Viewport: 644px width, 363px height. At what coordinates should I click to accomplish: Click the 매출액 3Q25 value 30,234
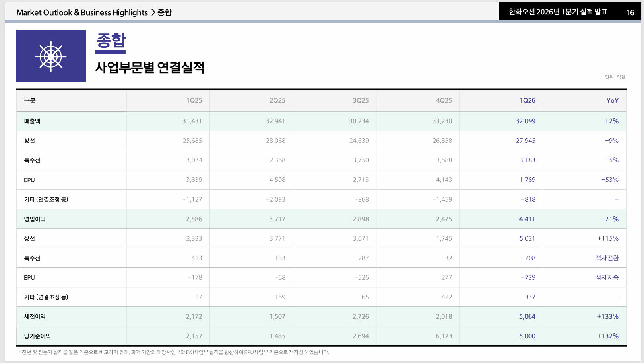click(359, 121)
